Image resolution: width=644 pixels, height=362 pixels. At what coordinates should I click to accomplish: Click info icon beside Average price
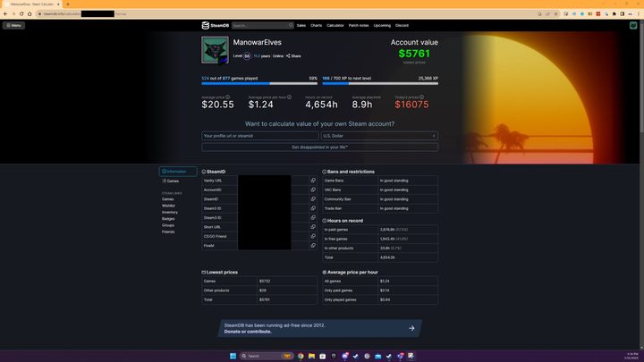[x=227, y=97]
